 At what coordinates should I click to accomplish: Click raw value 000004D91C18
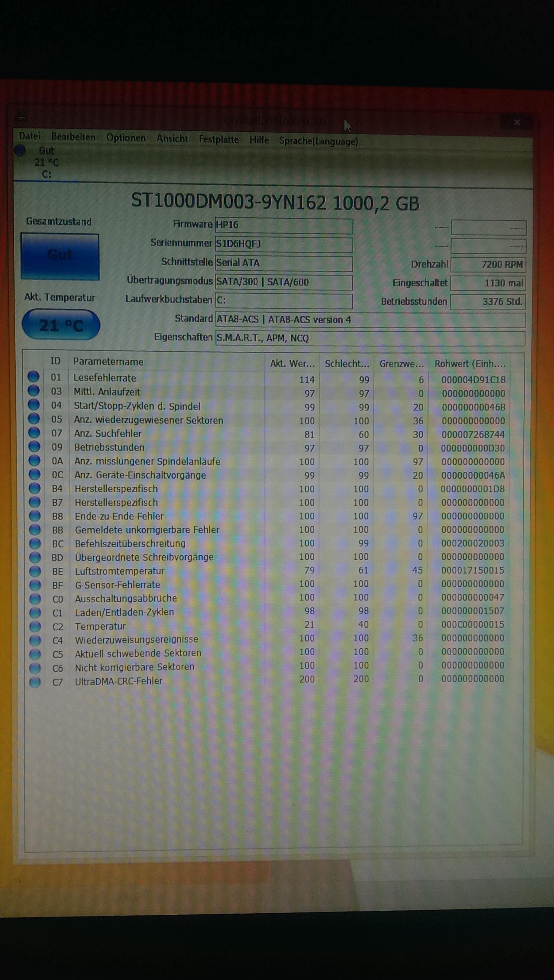coord(473,380)
